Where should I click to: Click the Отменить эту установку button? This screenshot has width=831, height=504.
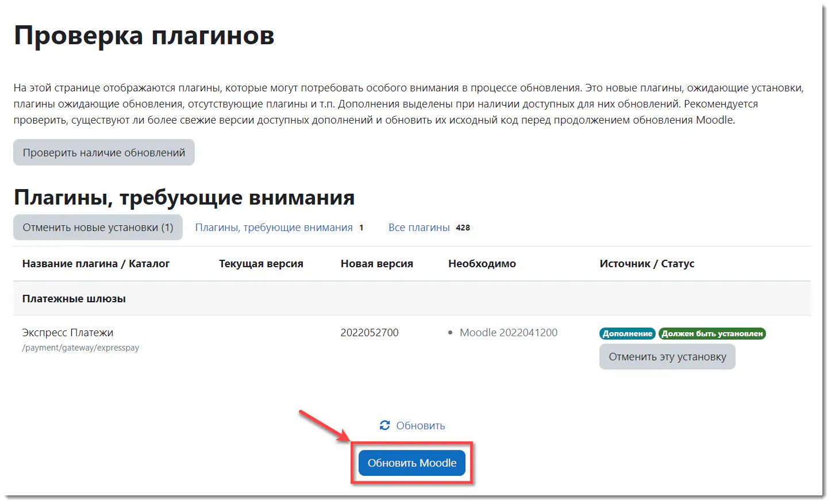(667, 356)
